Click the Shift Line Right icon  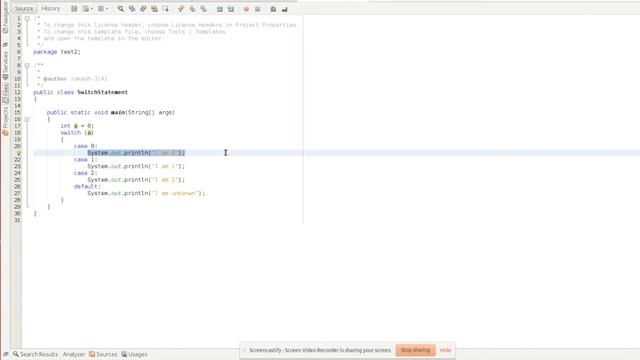click(231, 9)
